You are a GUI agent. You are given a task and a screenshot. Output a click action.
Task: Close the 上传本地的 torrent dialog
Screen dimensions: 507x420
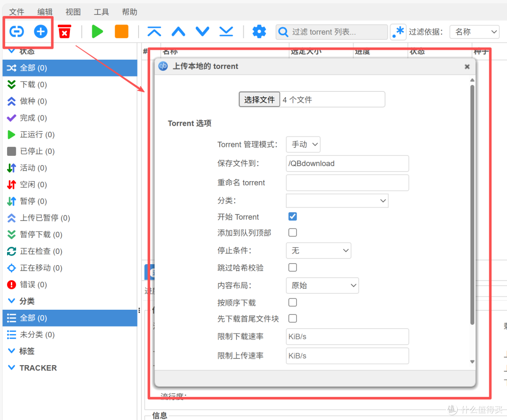pos(467,67)
